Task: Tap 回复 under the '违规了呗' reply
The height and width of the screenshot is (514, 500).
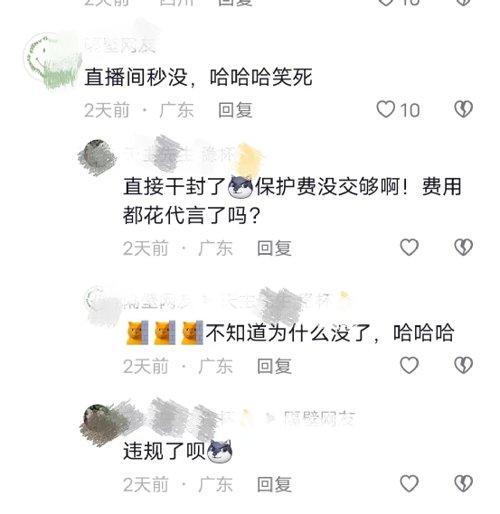Action: pos(274,484)
